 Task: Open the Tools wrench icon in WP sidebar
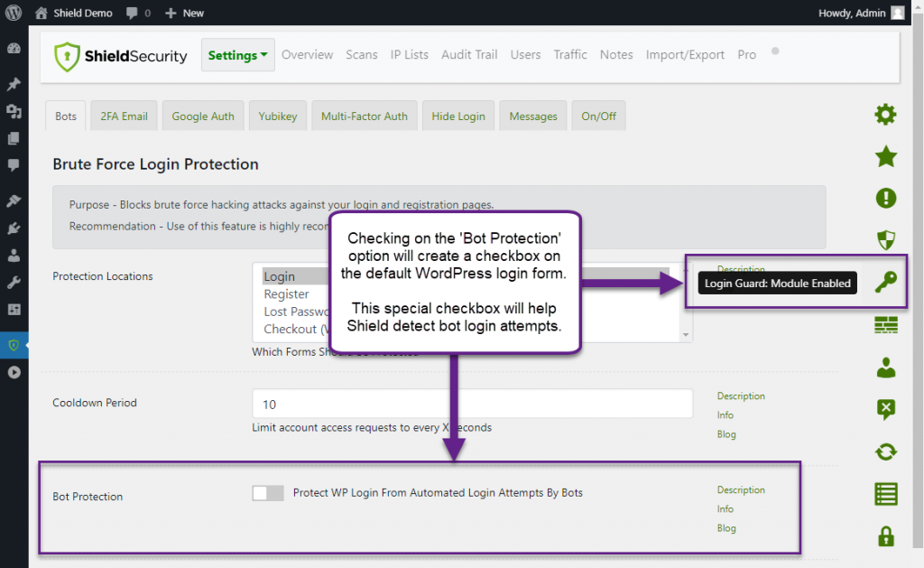tap(14, 283)
